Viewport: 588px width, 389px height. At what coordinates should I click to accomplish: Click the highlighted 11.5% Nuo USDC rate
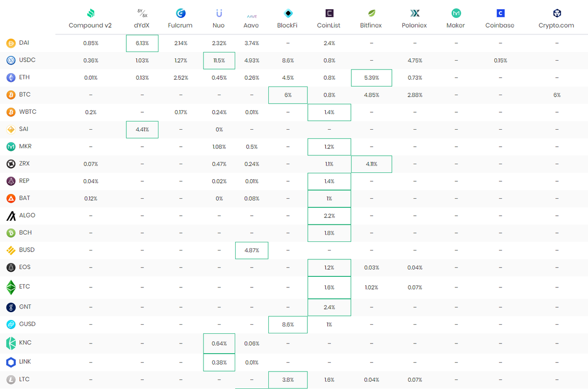point(219,61)
